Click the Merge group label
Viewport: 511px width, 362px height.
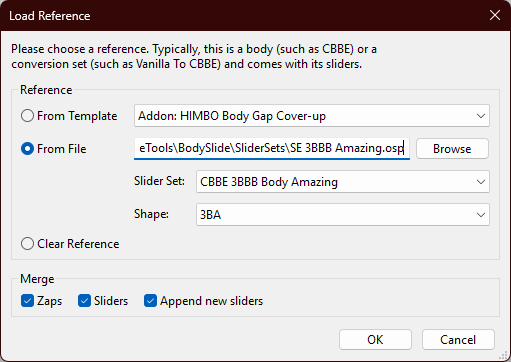[37, 279]
